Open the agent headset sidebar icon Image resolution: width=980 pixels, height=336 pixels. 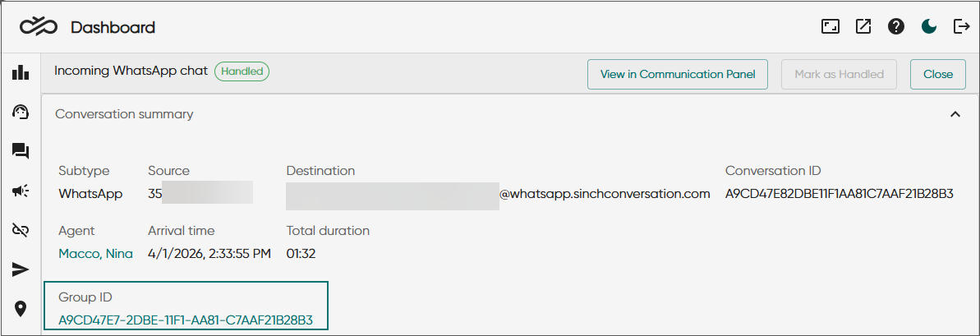coord(21,112)
